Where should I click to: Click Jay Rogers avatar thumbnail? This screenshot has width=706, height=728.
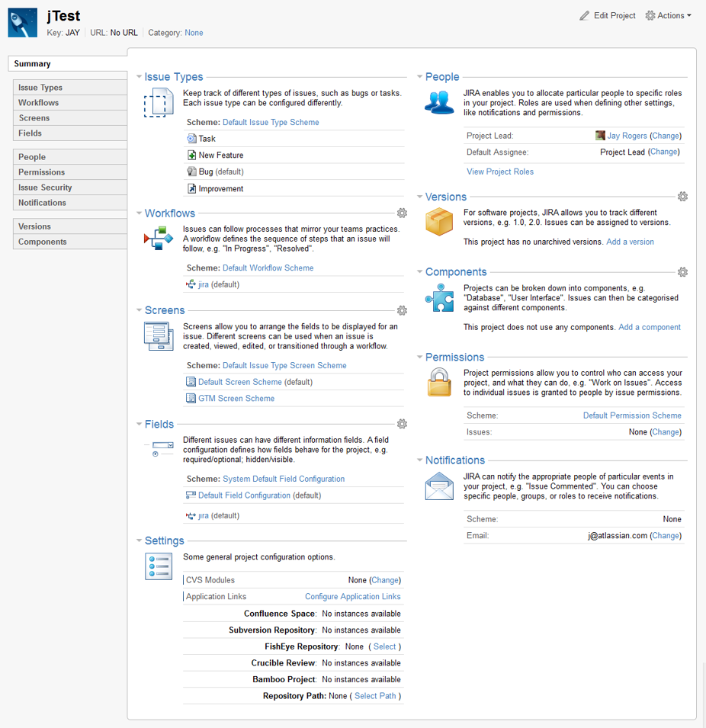point(600,136)
